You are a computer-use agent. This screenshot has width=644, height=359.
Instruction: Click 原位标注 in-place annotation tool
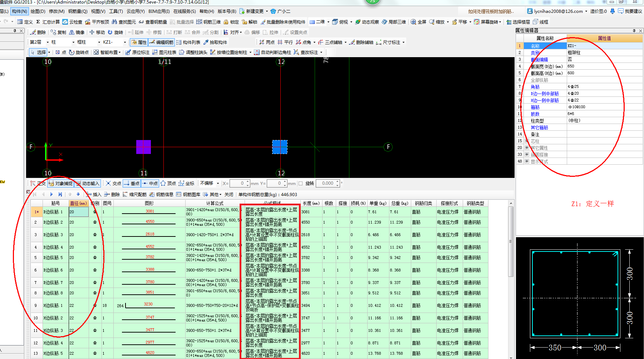tap(137, 52)
